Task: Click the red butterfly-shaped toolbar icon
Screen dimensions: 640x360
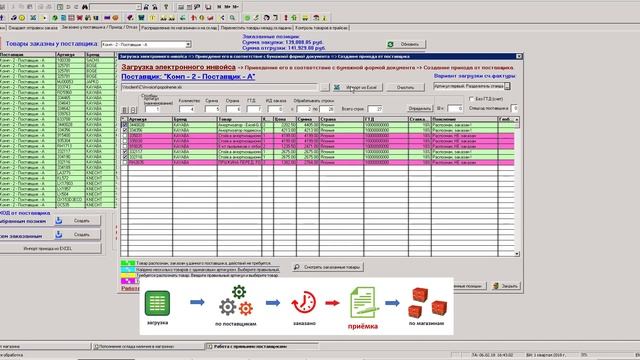Action: click(x=80, y=18)
